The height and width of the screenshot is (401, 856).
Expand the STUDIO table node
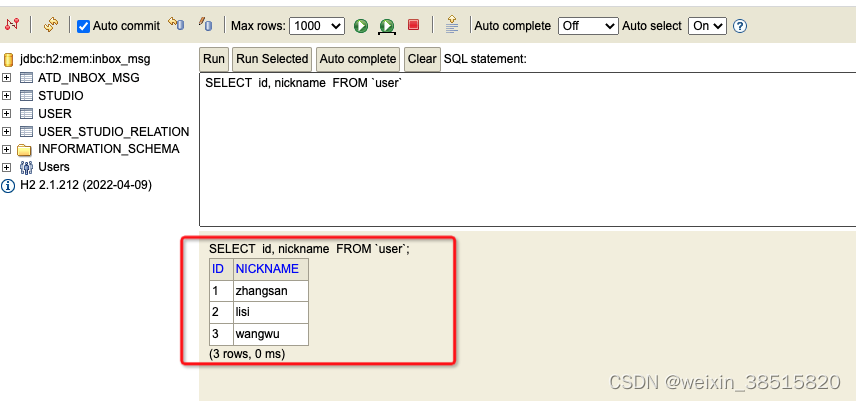tap(7, 95)
